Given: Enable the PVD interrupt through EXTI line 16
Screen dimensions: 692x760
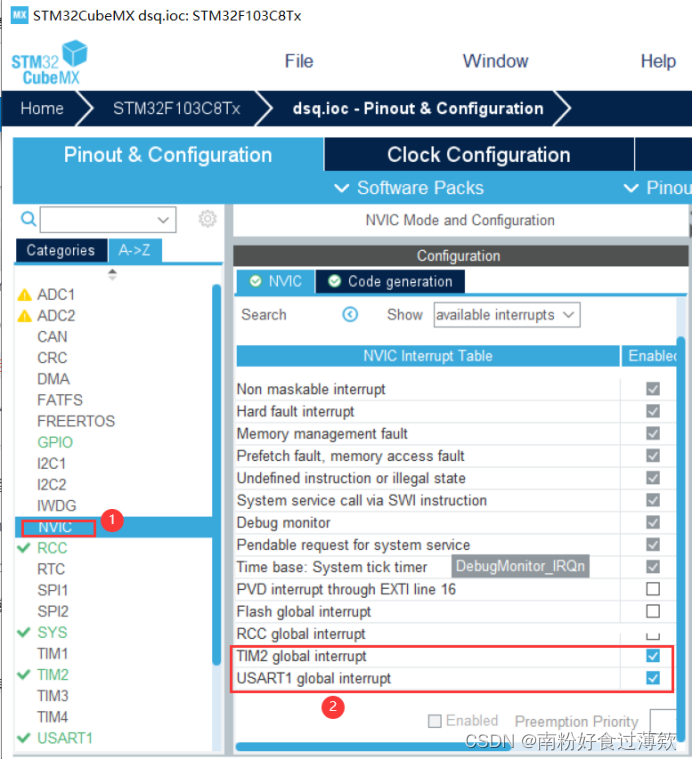Looking at the screenshot, I should (x=653, y=589).
